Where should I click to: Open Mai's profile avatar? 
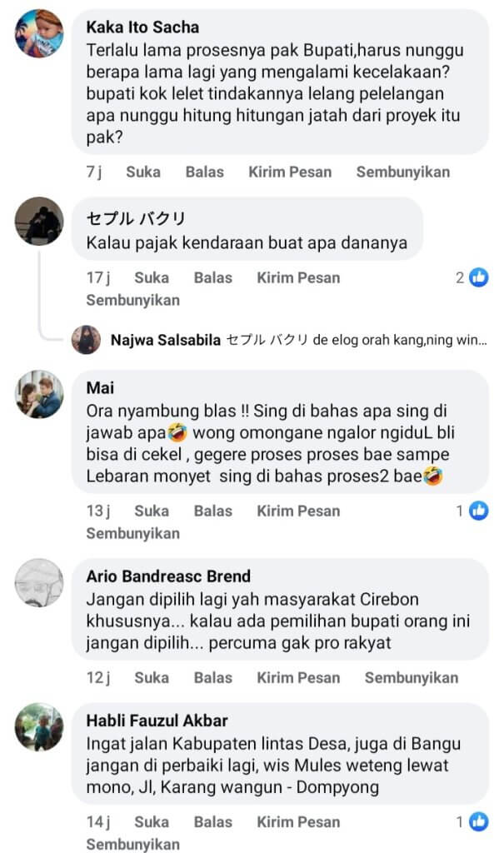tap(39, 394)
